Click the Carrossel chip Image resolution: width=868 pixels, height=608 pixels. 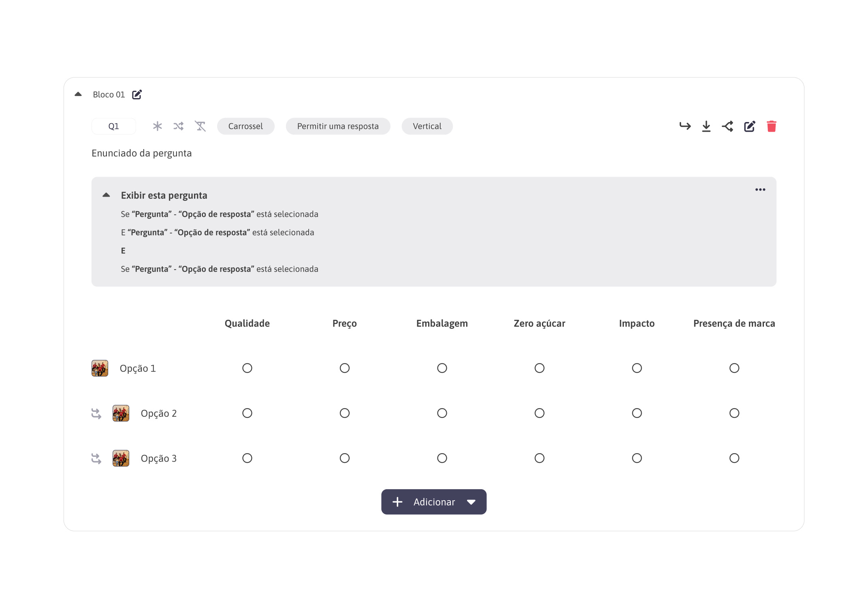[245, 126]
